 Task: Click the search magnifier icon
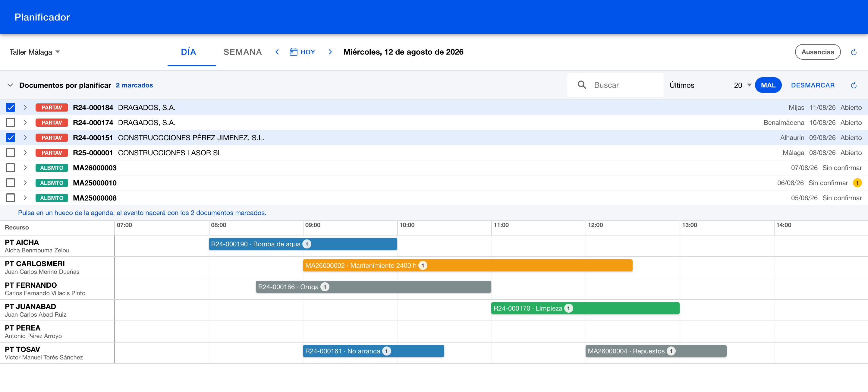[582, 85]
